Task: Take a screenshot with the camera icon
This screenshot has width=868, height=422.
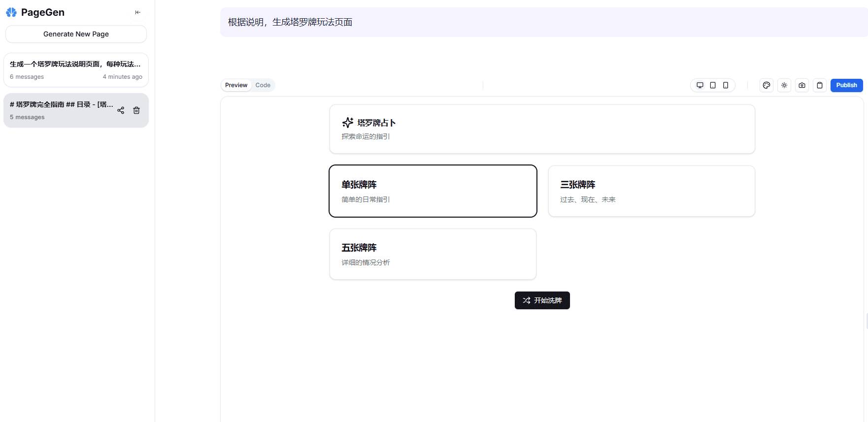Action: click(x=802, y=85)
